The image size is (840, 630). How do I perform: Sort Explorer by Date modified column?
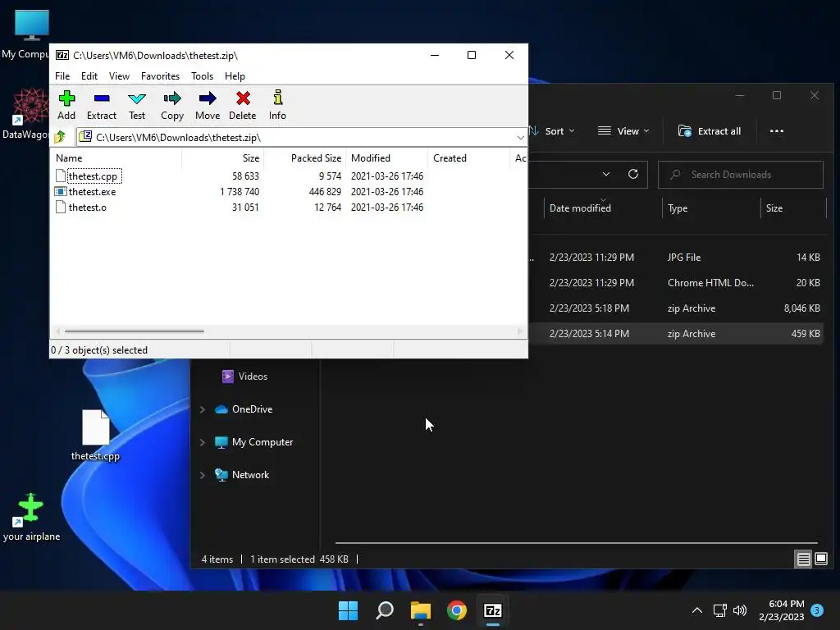pyautogui.click(x=603, y=208)
